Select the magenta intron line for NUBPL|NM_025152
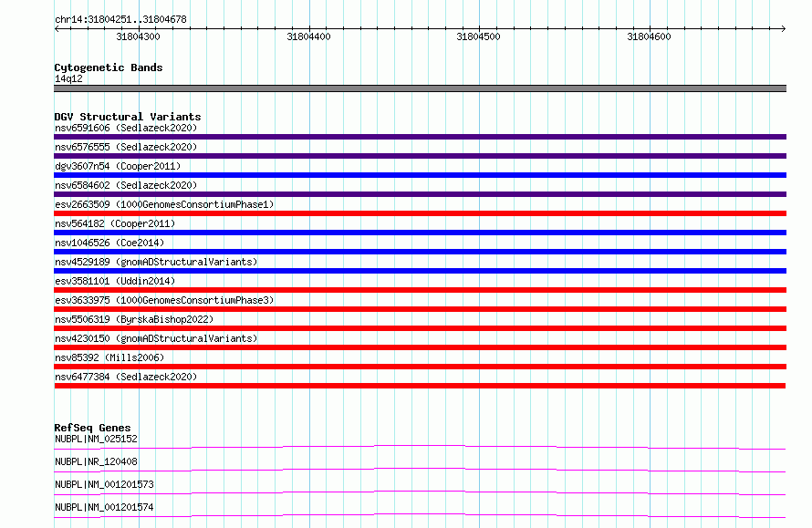Image resolution: width=812 pixels, height=528 pixels. (x=420, y=447)
